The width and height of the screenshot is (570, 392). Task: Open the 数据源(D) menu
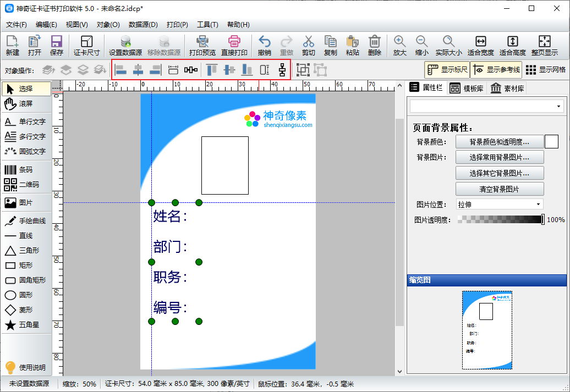(143, 25)
